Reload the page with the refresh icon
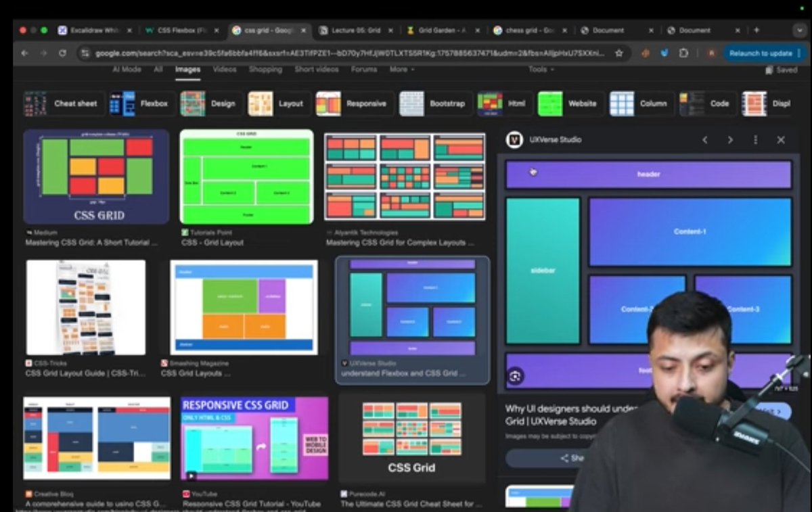812x512 pixels. [63, 53]
